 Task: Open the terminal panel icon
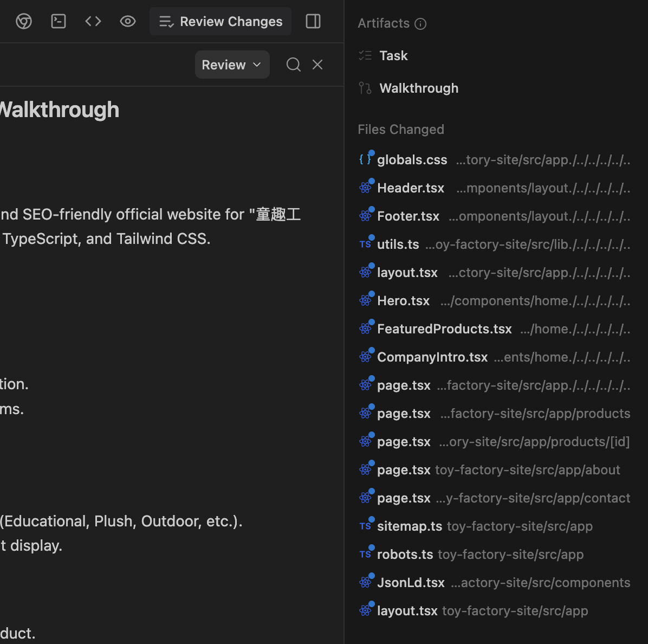pyautogui.click(x=59, y=22)
